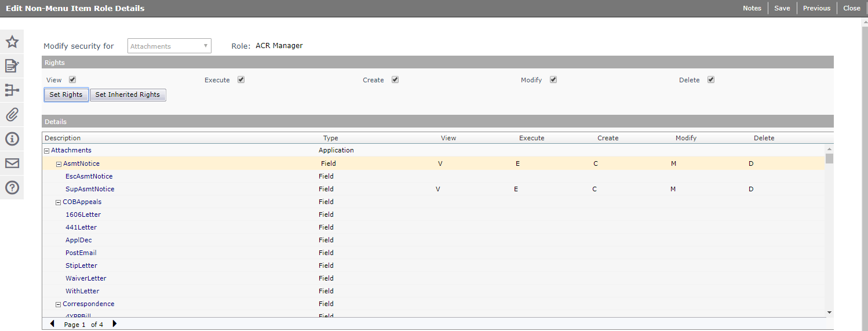The image size is (868, 331).
Task: Open the Modify security for dropdown
Action: click(x=169, y=46)
